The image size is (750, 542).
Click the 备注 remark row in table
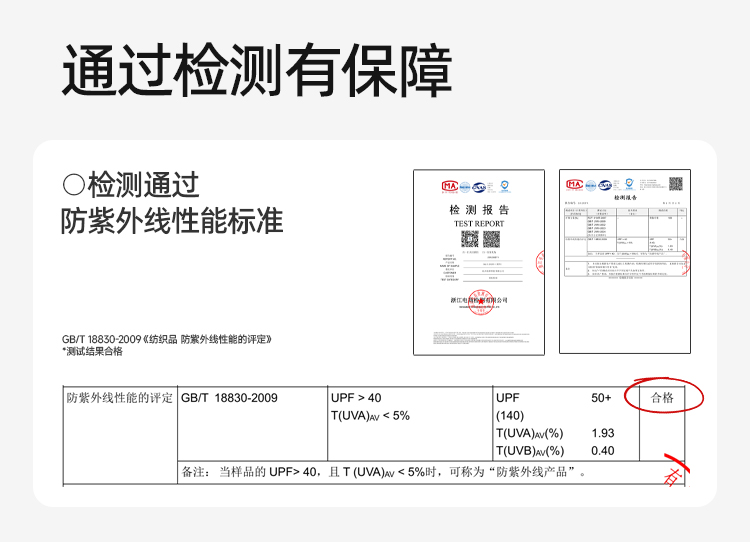point(380,472)
